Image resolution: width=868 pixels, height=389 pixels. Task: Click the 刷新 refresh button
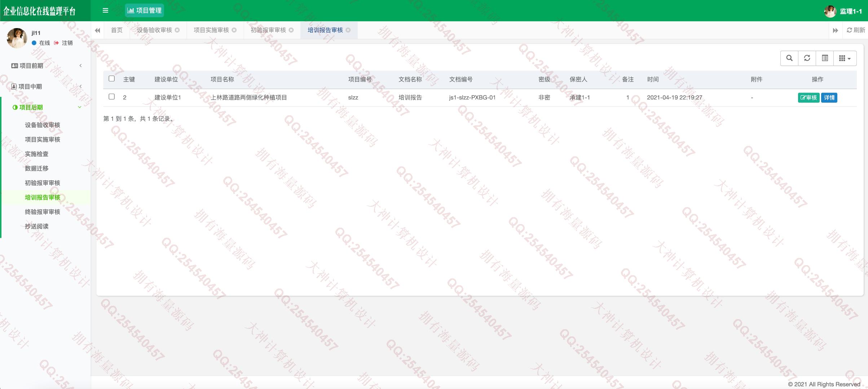pos(856,30)
